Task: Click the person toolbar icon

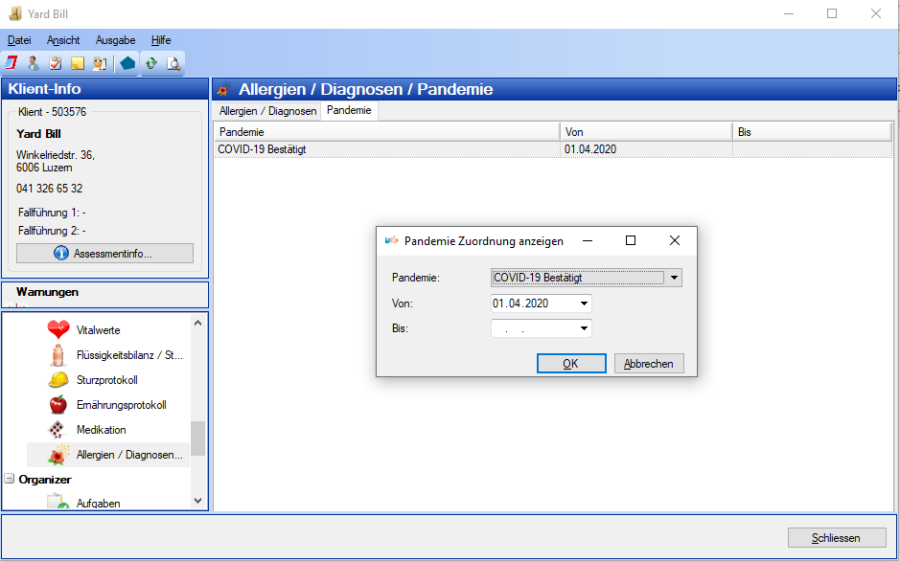Action: tap(33, 63)
